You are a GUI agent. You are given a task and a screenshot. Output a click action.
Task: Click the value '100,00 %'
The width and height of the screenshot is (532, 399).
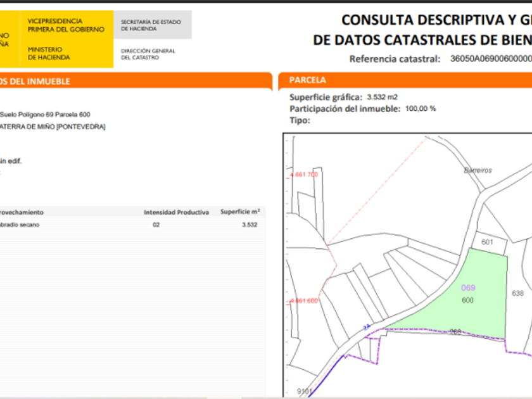coord(421,109)
